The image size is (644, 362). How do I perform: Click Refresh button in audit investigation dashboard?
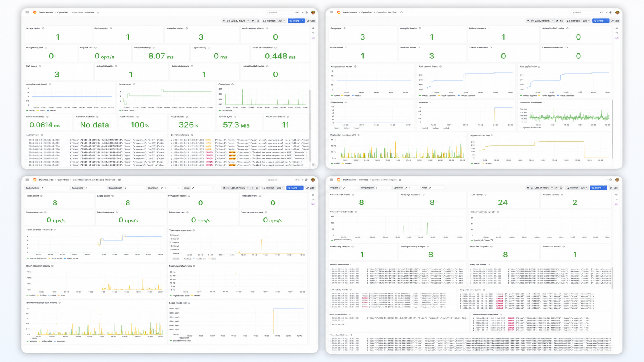pyautogui.click(x=573, y=188)
